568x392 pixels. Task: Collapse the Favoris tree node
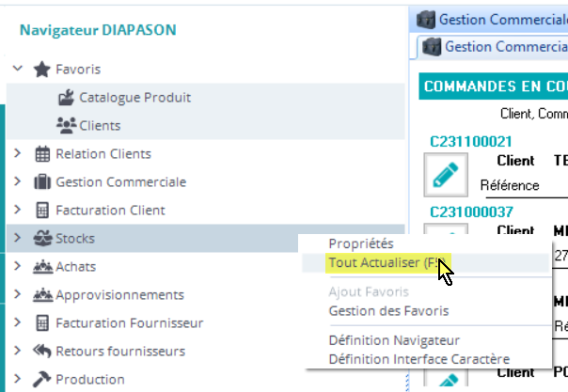coord(17,69)
